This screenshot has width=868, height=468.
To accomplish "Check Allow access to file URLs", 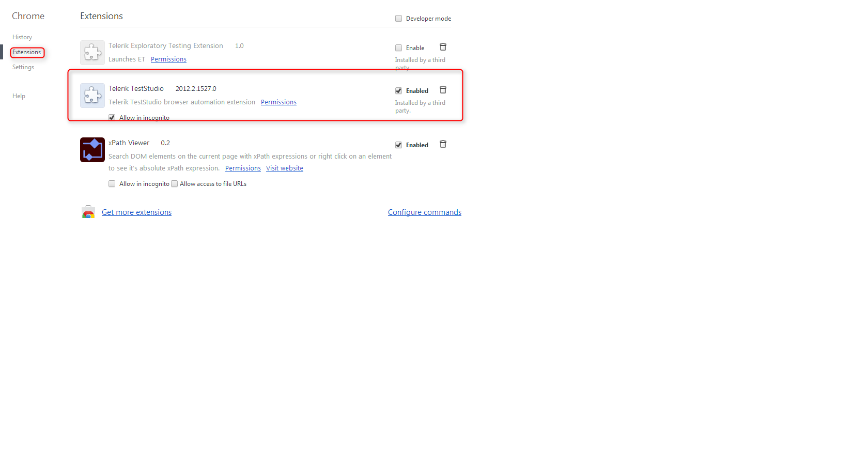I will 175,184.
